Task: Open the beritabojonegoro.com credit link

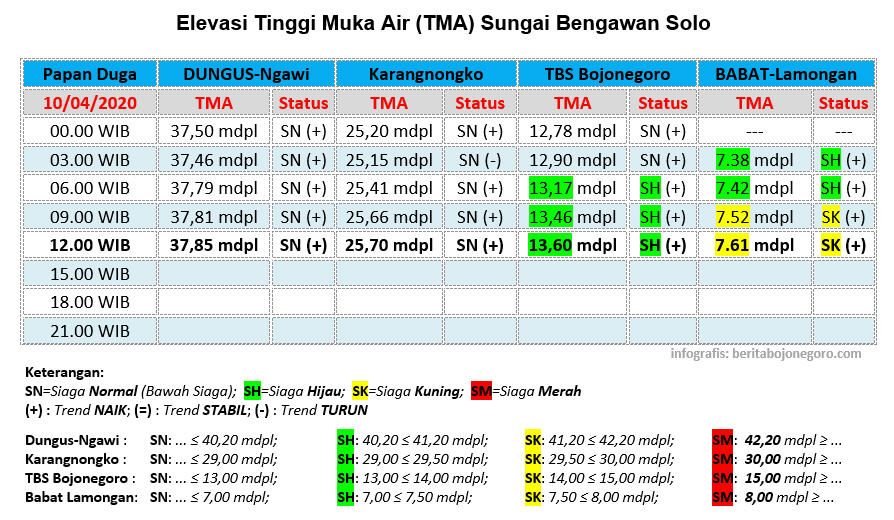Action: pyautogui.click(x=766, y=353)
